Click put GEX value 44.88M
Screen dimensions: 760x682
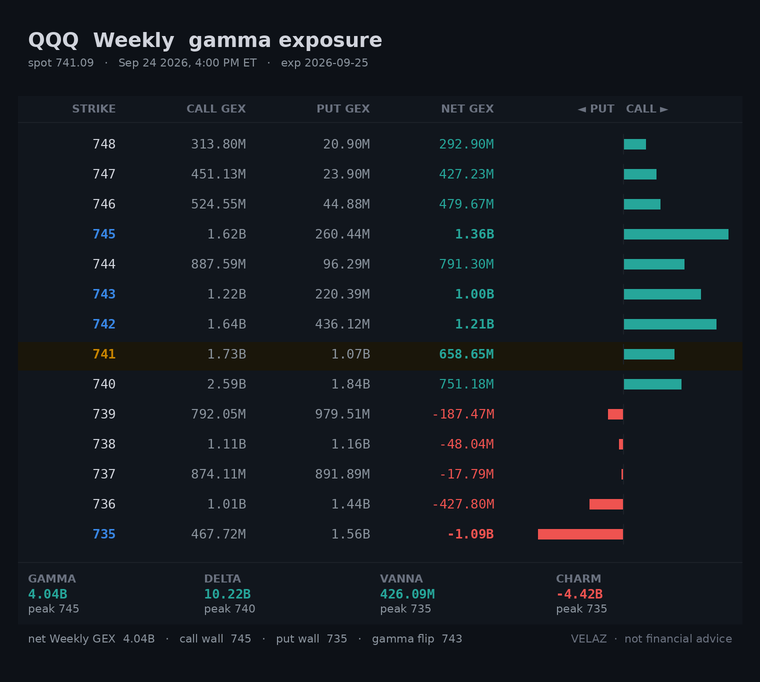[347, 204]
